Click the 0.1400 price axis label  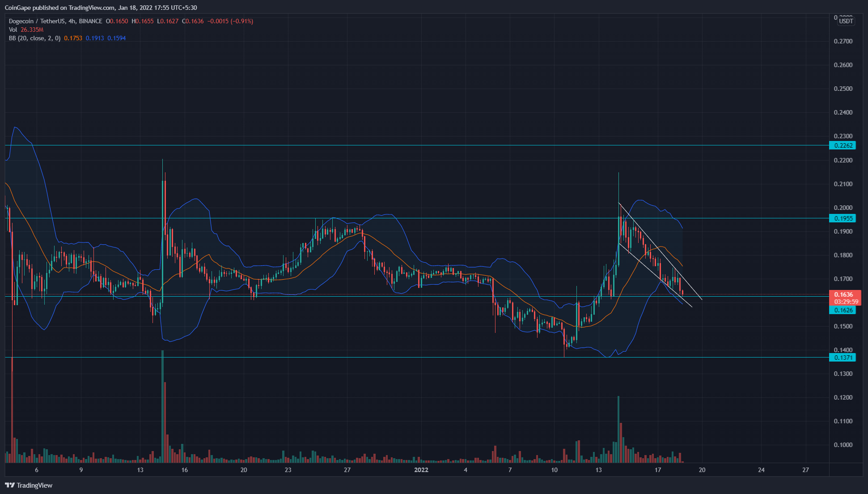pyautogui.click(x=843, y=350)
